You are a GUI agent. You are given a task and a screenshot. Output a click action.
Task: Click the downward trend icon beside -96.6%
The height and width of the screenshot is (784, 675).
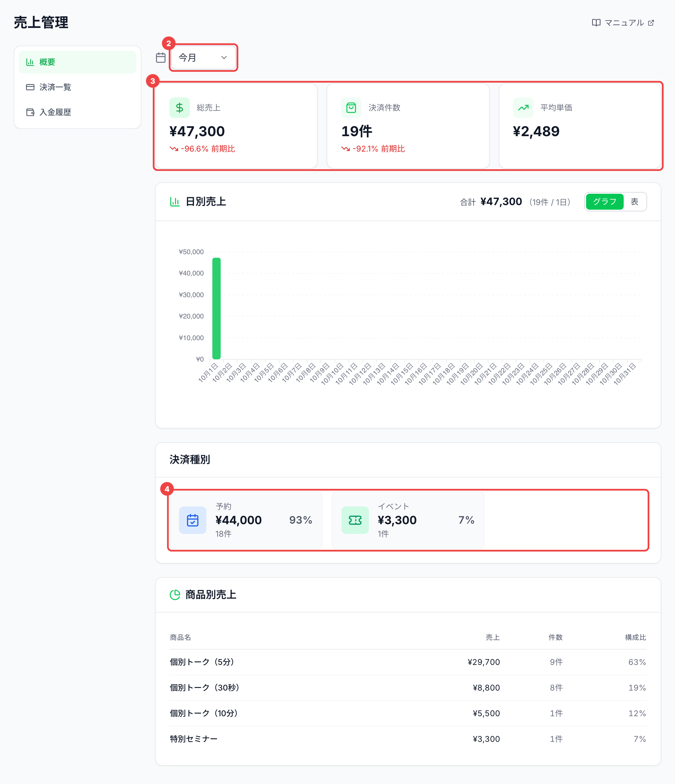(x=174, y=149)
